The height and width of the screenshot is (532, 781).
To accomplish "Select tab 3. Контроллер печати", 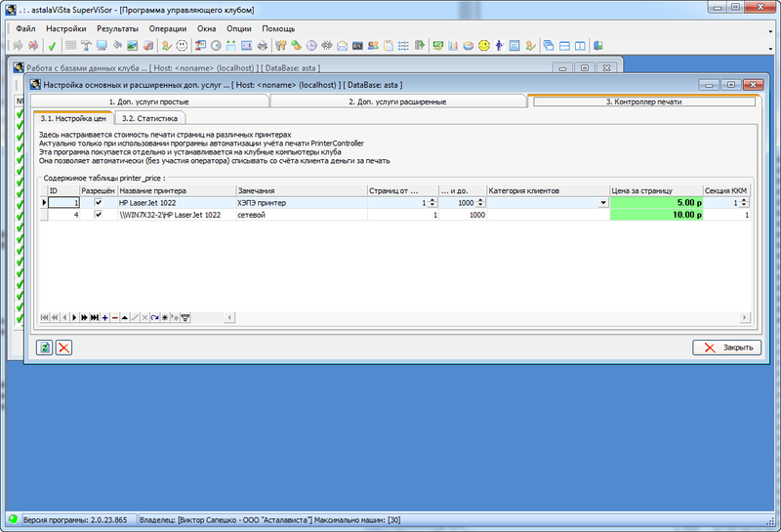I will [643, 102].
